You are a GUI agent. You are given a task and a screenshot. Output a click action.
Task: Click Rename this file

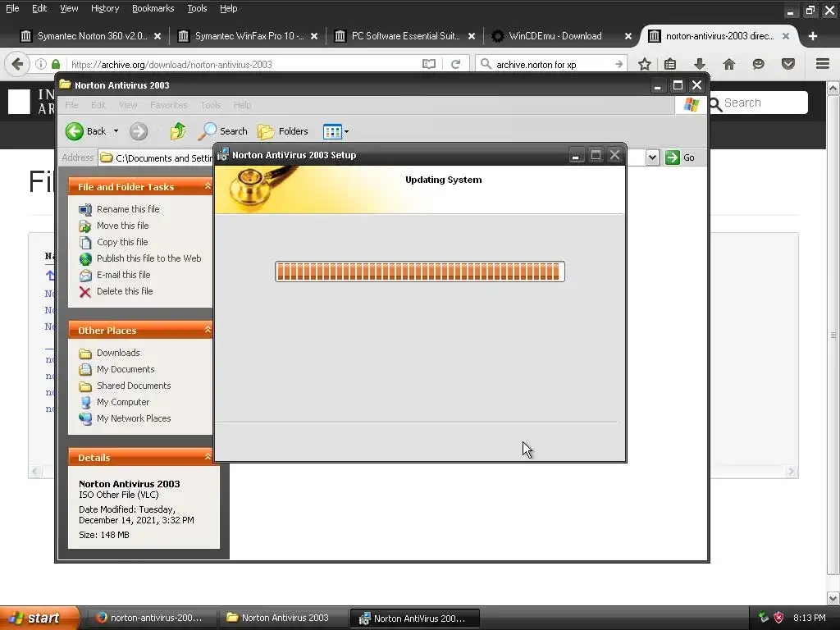tap(127, 209)
